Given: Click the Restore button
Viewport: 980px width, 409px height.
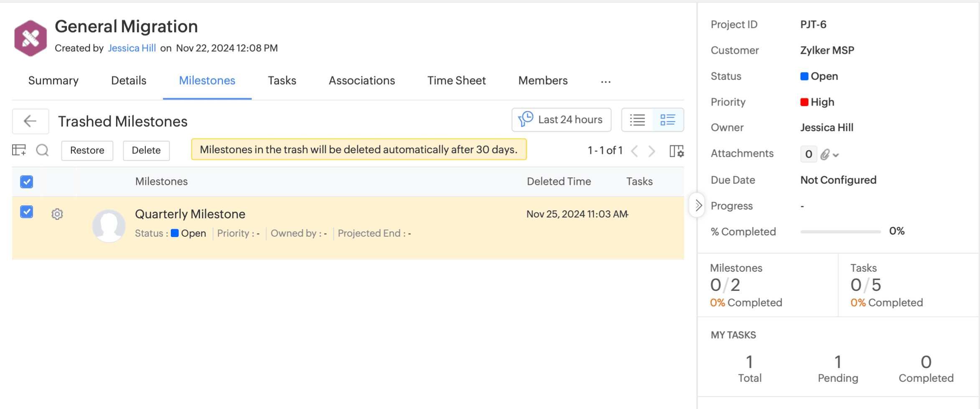Looking at the screenshot, I should point(87,150).
